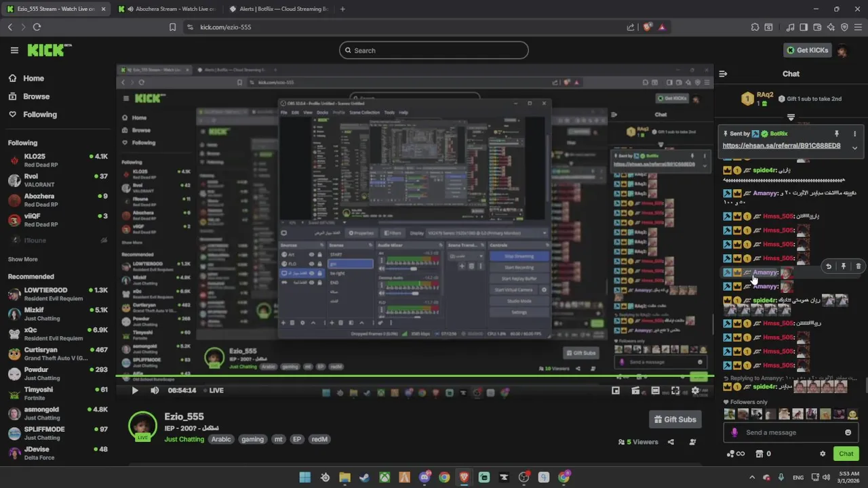Collapse the chat panel using the arrow icon
868x488 pixels.
[723, 74]
